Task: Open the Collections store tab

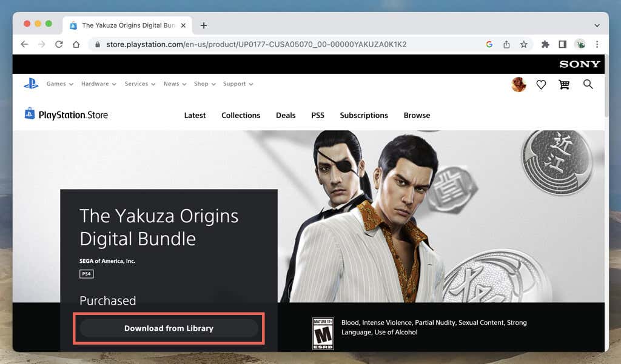Action: pyautogui.click(x=241, y=116)
